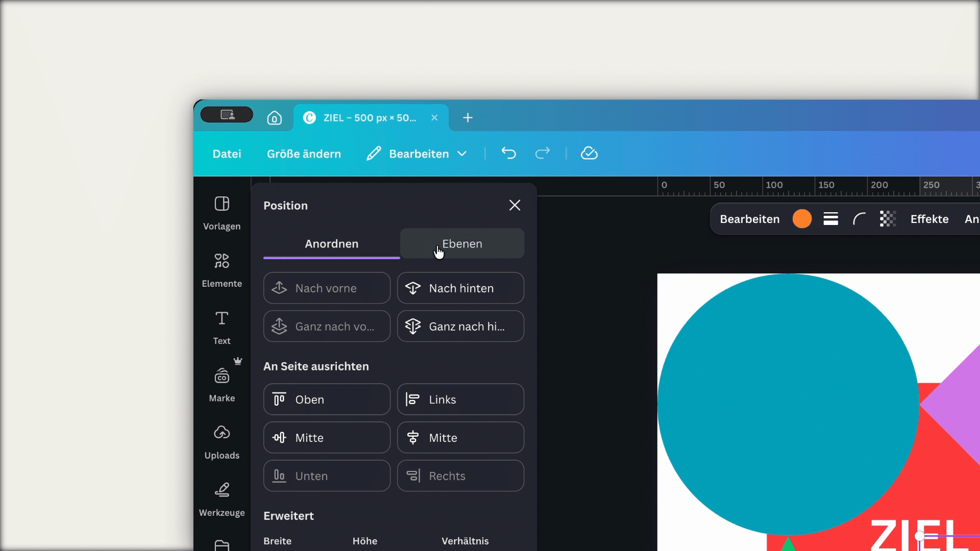Open the Uploads panel
Image resolution: width=980 pixels, height=551 pixels.
(222, 442)
